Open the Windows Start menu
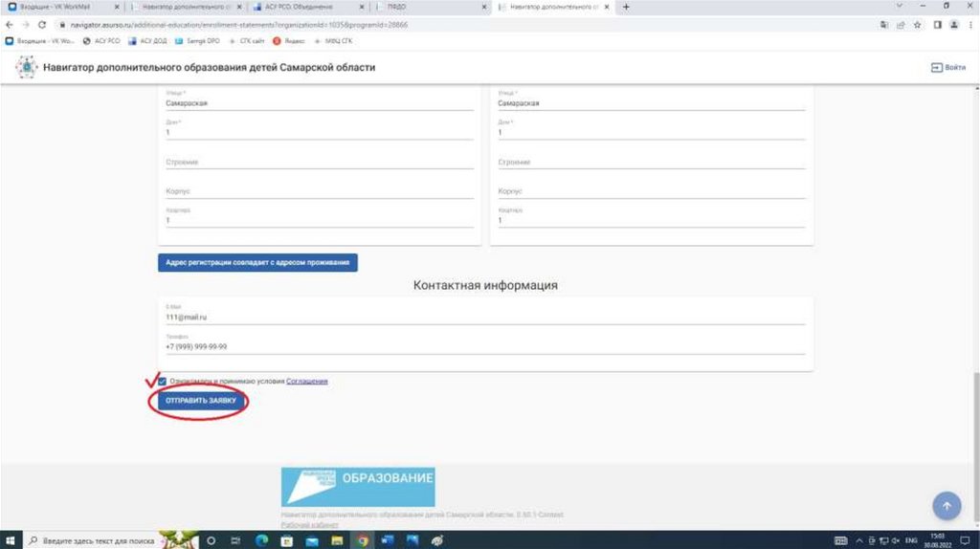Viewport: 980px width, 549px height. coord(11,540)
